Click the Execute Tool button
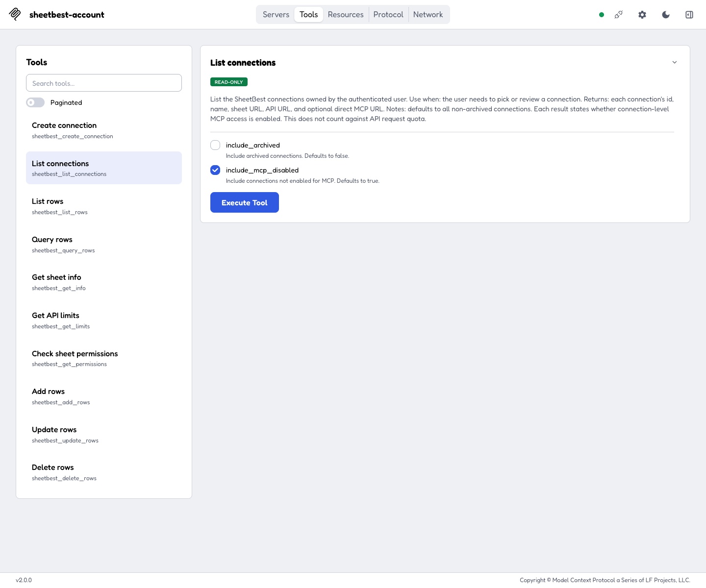Screen dimensions: 706x588 (245, 202)
